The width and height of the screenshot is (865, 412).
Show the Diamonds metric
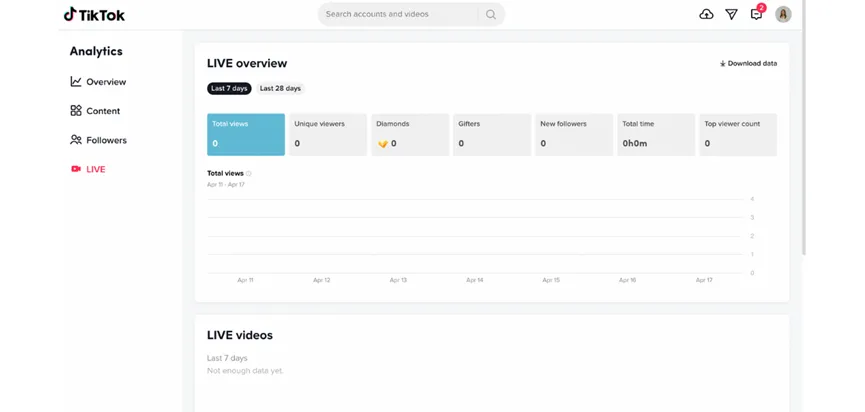(x=410, y=135)
